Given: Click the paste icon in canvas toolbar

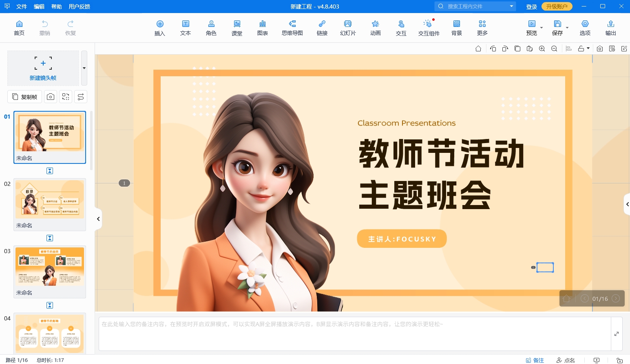Looking at the screenshot, I should coord(530,49).
